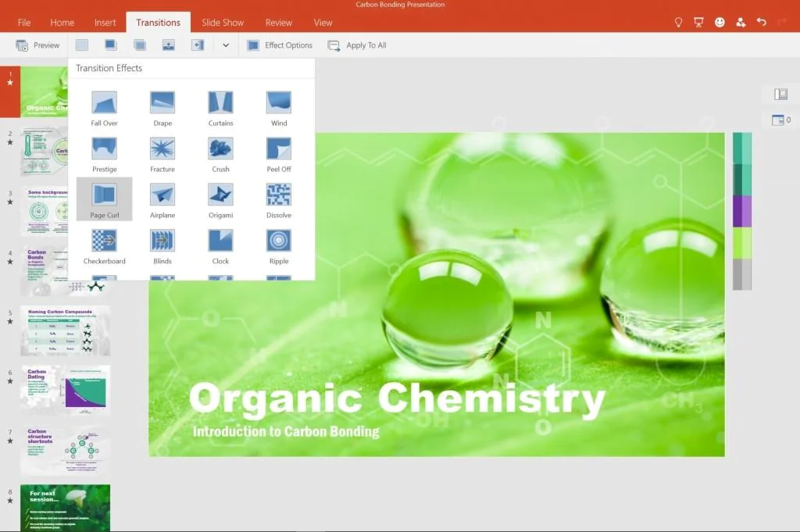800x532 pixels.
Task: Select the Carbon Dating slide 6 thumbnail
Action: (65, 390)
